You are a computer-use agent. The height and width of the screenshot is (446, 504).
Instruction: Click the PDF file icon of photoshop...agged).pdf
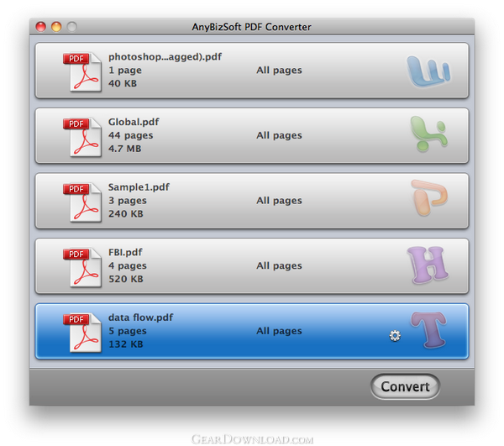[82, 72]
